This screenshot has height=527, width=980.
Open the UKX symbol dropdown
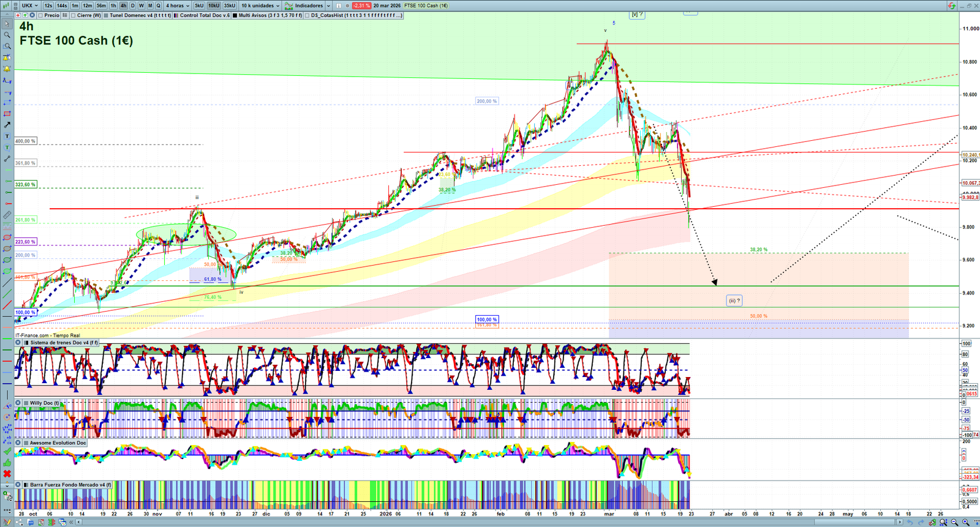[30, 6]
